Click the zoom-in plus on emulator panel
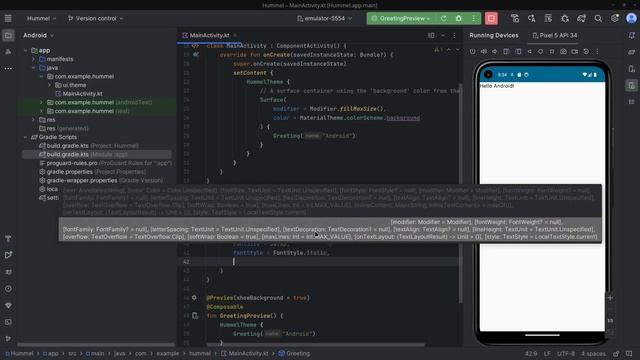 (610, 298)
